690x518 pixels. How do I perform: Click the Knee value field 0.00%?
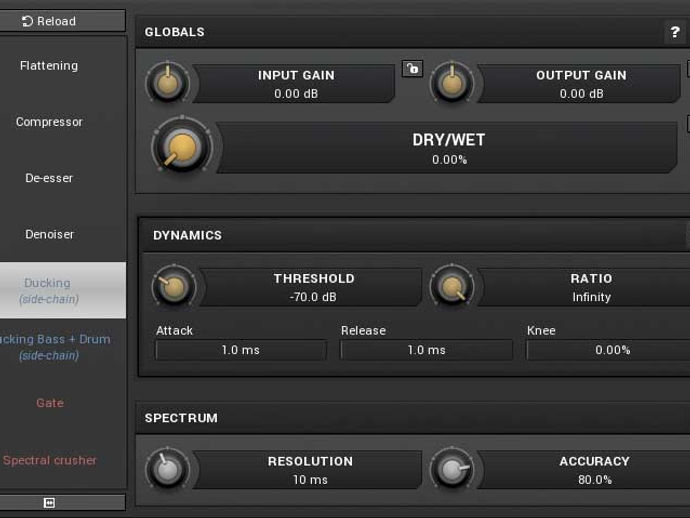pos(608,350)
